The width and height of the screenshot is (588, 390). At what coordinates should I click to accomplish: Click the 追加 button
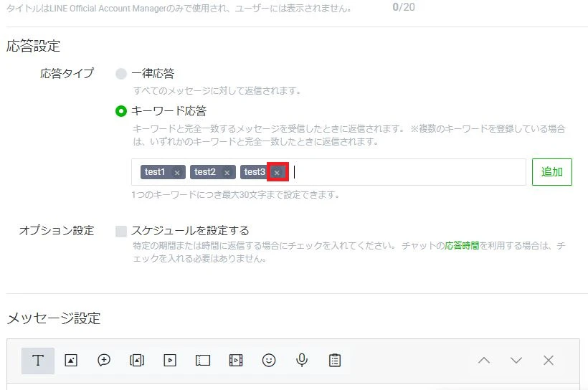tap(552, 172)
